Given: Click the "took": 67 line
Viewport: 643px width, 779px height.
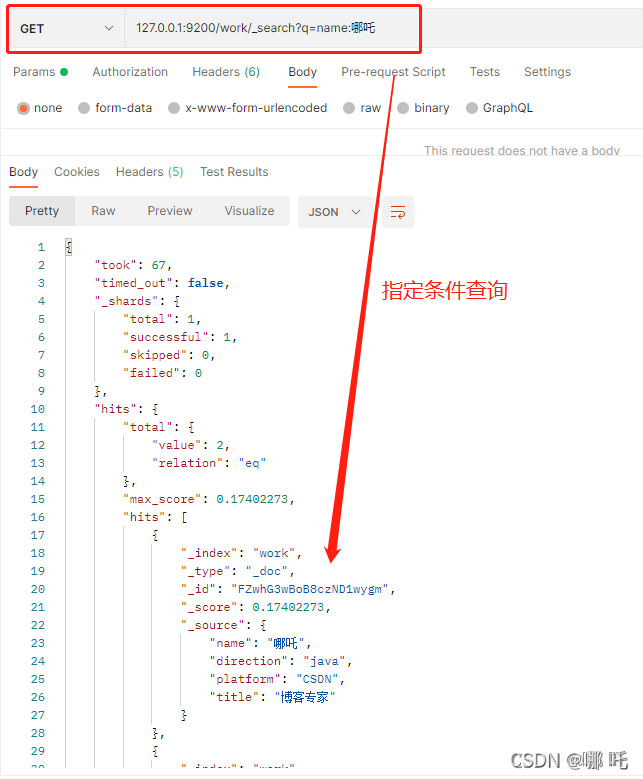Looking at the screenshot, I should (x=133, y=265).
